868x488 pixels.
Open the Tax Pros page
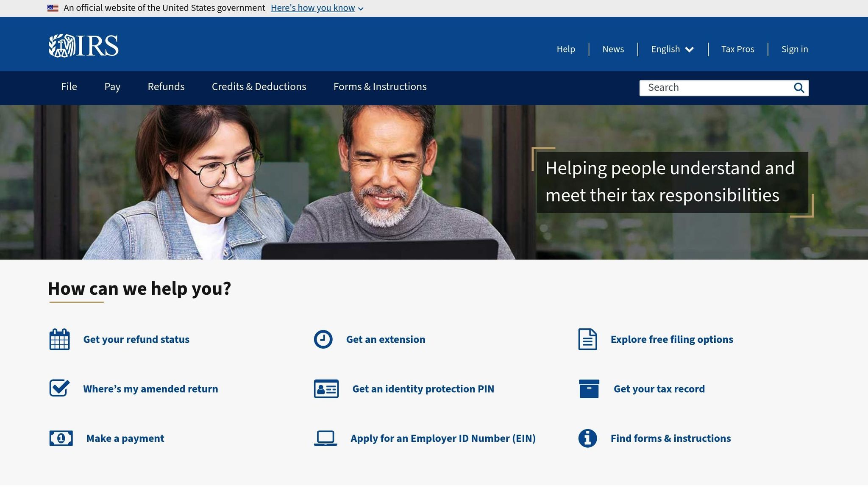tap(737, 49)
